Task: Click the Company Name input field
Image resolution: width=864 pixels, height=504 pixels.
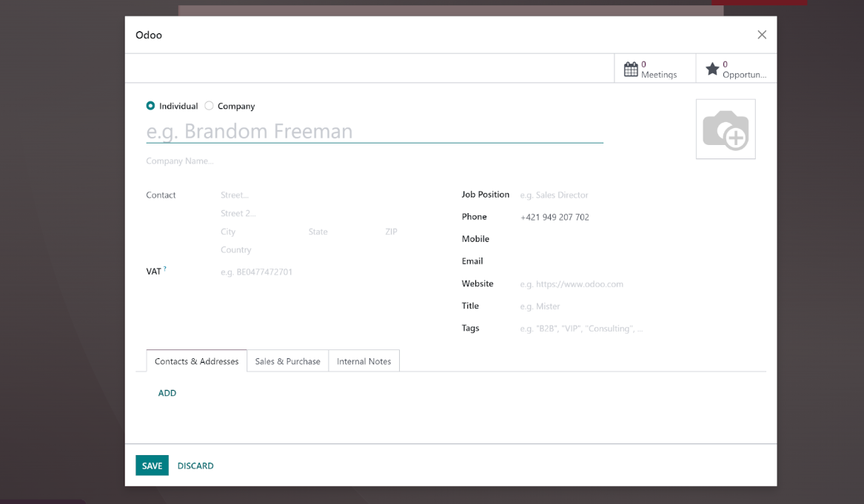Action: click(x=296, y=161)
